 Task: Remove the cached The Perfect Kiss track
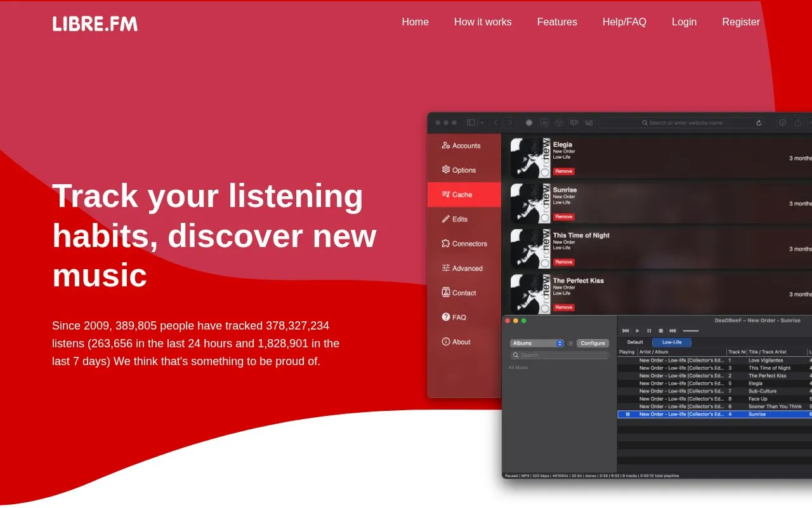(563, 307)
